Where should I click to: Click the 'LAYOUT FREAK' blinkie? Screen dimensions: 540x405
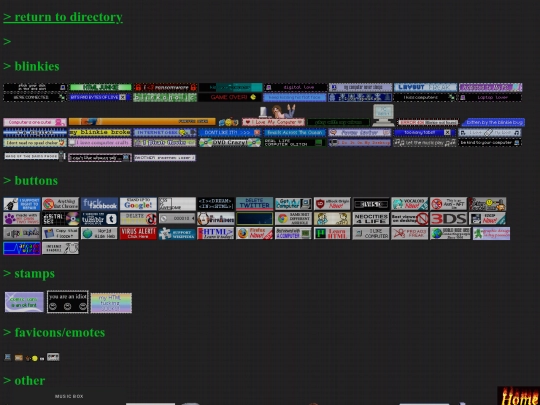tap(425, 87)
